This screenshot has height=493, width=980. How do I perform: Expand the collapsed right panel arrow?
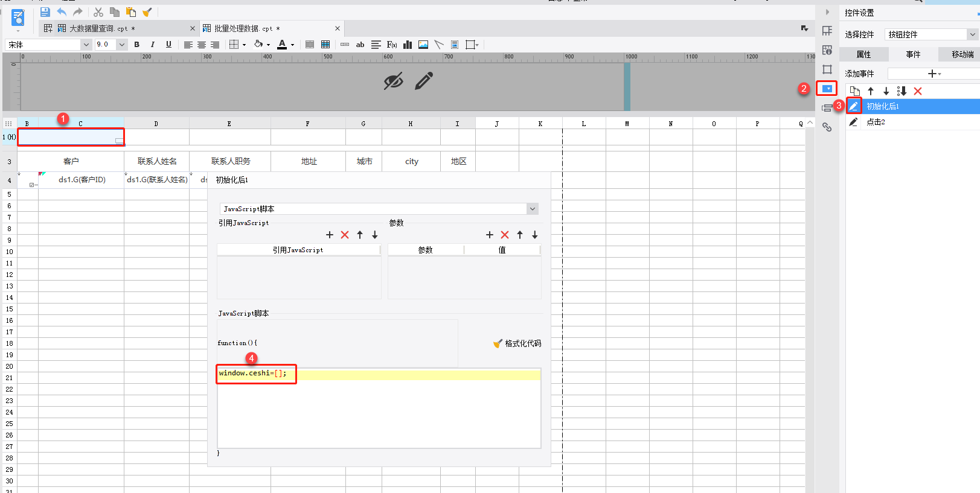(827, 12)
